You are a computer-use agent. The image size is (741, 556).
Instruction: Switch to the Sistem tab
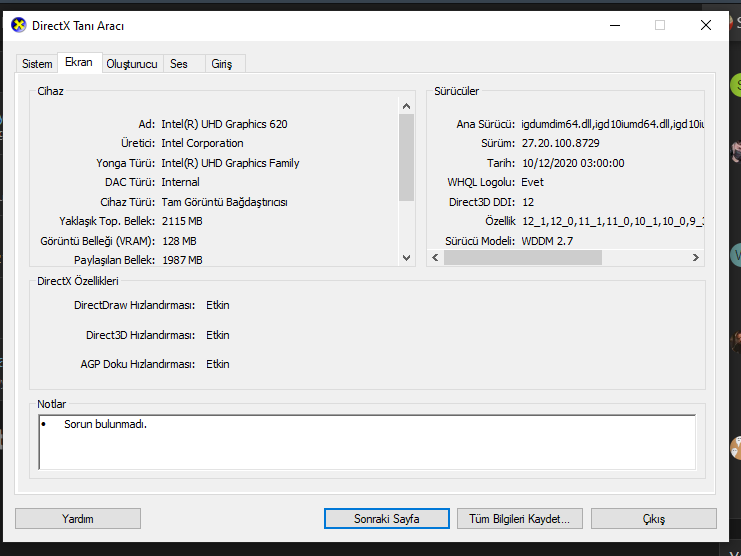(x=37, y=64)
